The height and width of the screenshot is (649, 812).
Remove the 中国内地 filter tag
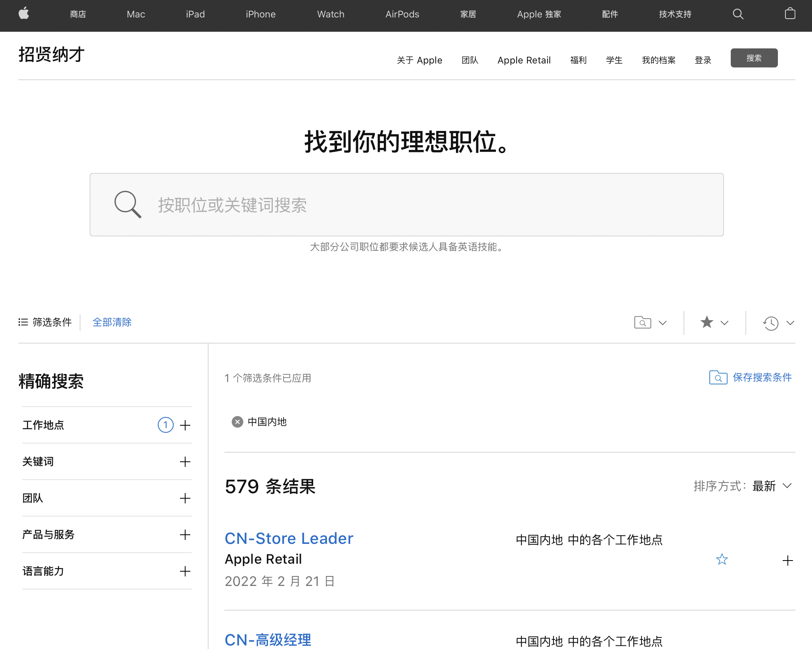(237, 422)
